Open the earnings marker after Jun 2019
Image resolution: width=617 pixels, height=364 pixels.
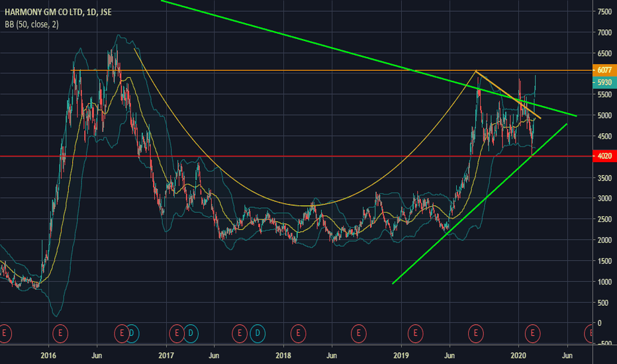pos(476,334)
